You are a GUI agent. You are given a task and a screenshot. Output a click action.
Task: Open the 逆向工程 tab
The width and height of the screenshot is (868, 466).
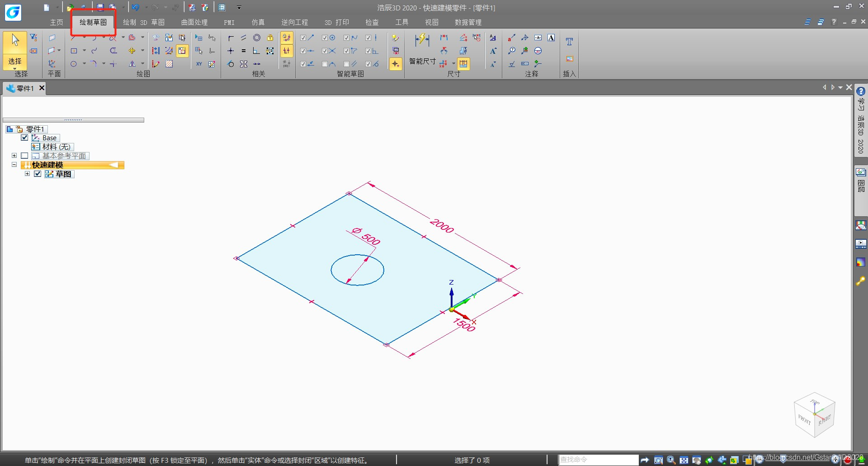(294, 22)
